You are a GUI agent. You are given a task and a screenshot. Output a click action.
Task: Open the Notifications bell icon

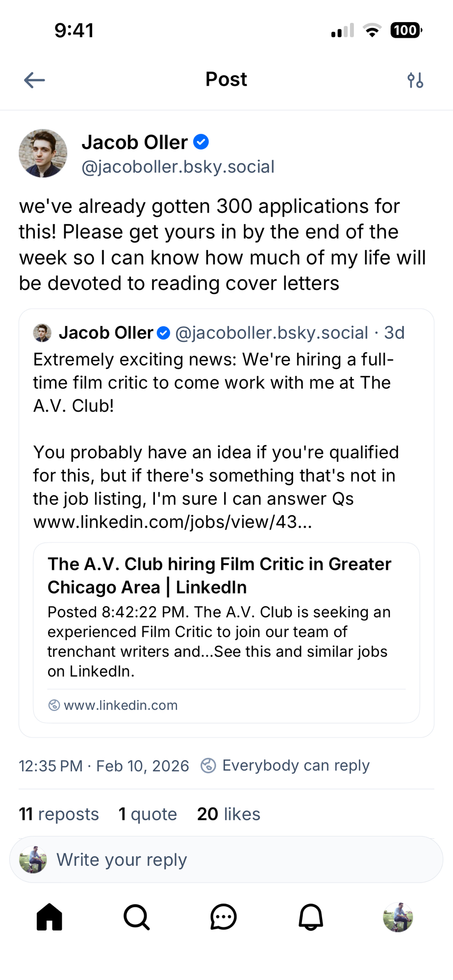(311, 917)
